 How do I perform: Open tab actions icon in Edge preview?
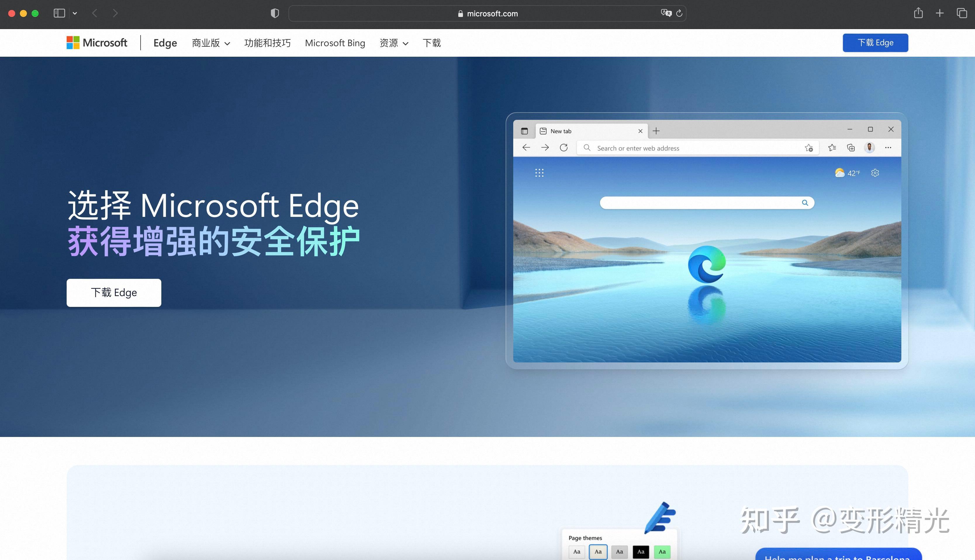(524, 131)
